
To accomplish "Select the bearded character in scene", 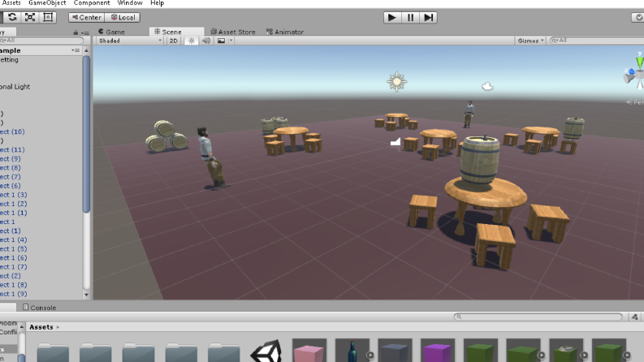I will (212, 158).
